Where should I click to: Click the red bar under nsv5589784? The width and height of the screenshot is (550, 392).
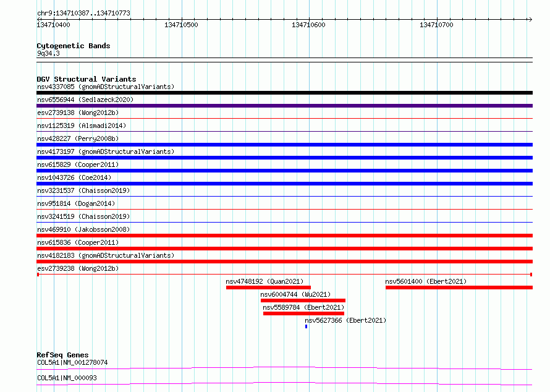(304, 313)
